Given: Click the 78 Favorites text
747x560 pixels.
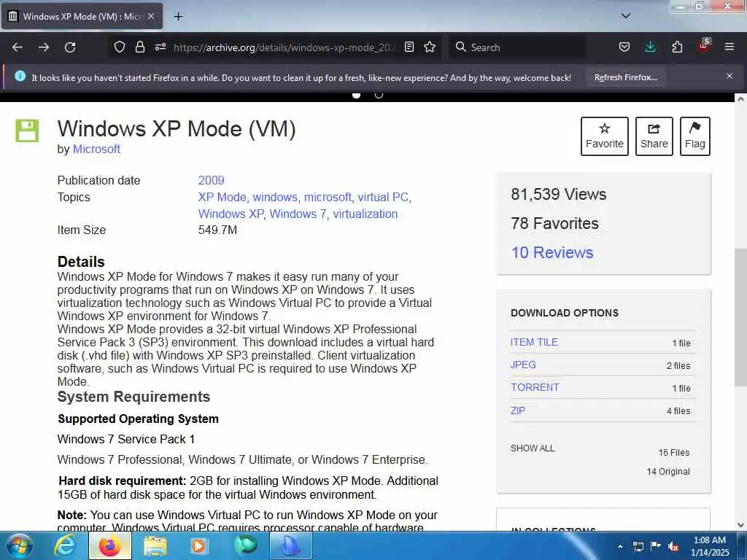Looking at the screenshot, I should (554, 223).
